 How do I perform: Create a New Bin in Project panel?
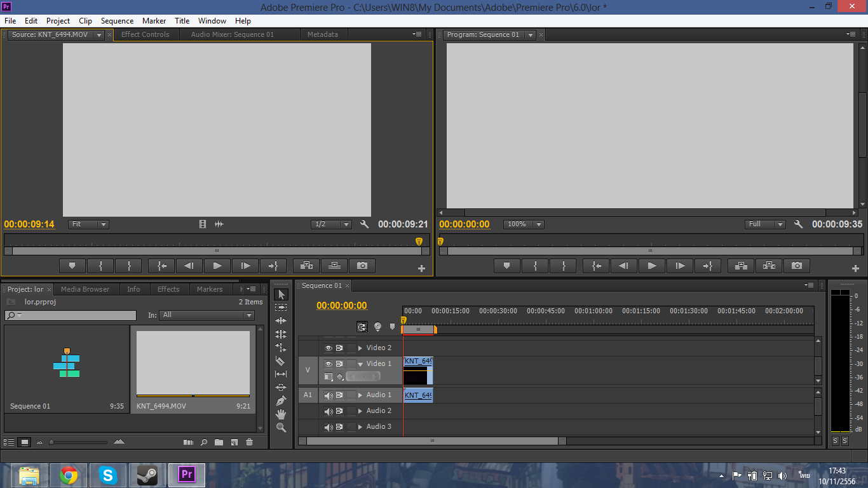click(219, 442)
